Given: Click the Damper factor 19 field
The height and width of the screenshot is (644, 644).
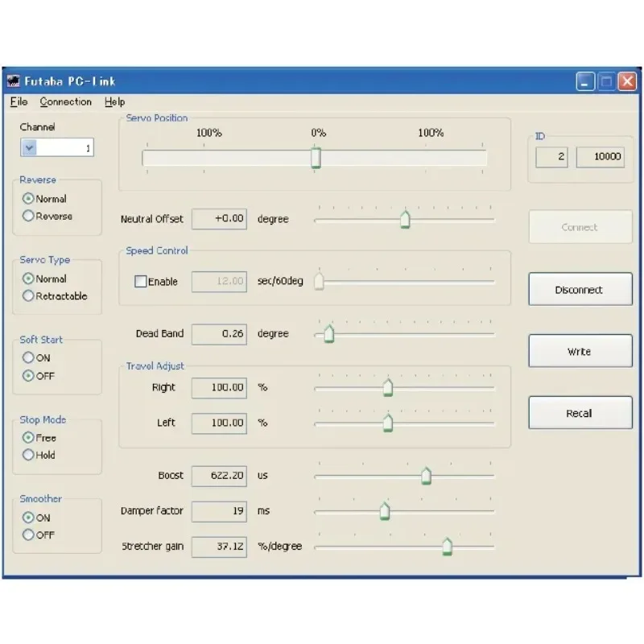Looking at the screenshot, I should point(219,511).
